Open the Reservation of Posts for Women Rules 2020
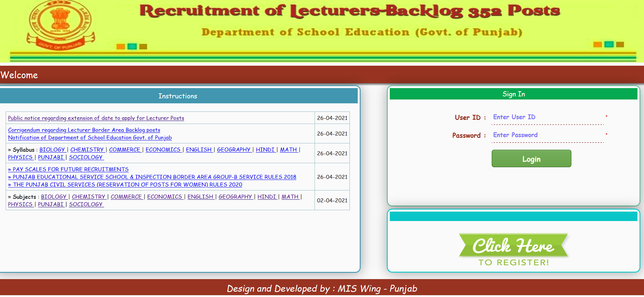 click(x=125, y=185)
